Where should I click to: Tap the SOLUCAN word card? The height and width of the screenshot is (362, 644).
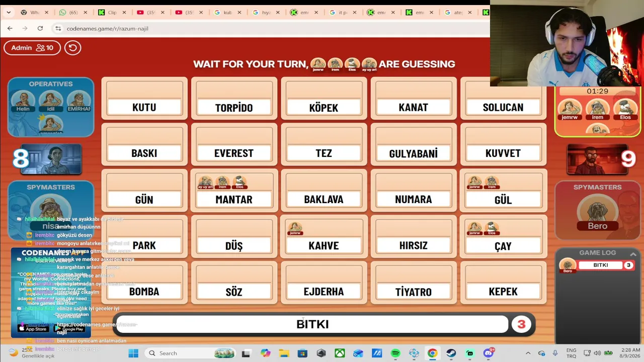tap(503, 99)
